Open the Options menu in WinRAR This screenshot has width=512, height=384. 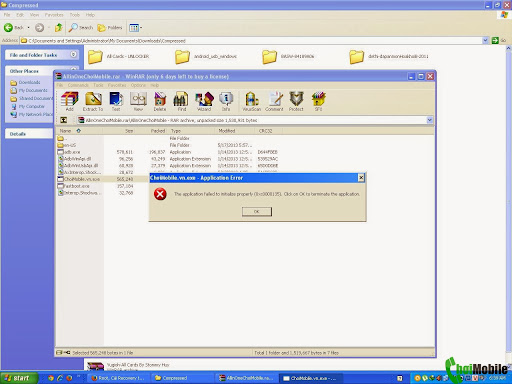click(138, 85)
